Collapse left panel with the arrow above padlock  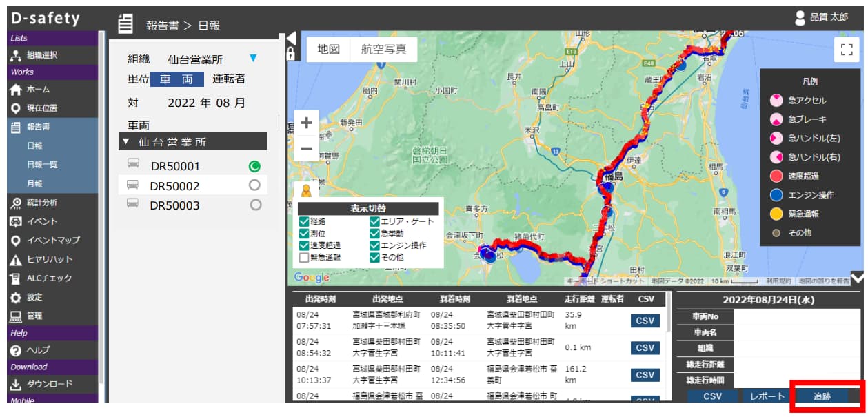click(x=290, y=38)
